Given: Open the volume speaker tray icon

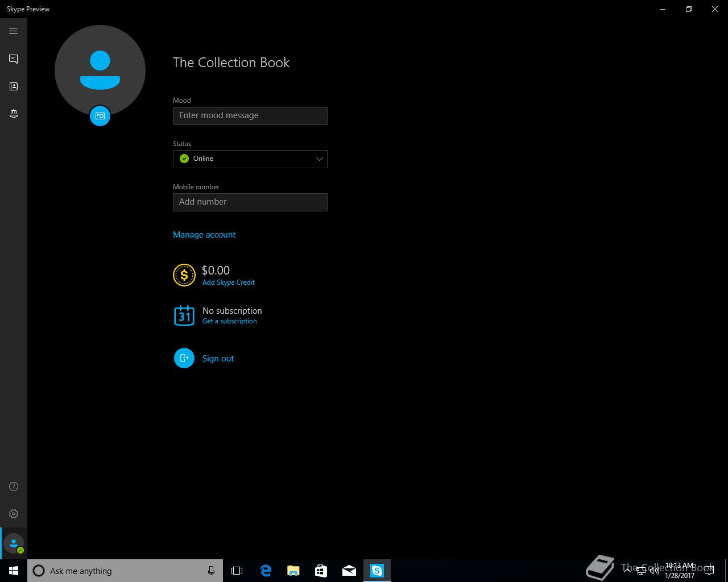Looking at the screenshot, I should tap(655, 571).
